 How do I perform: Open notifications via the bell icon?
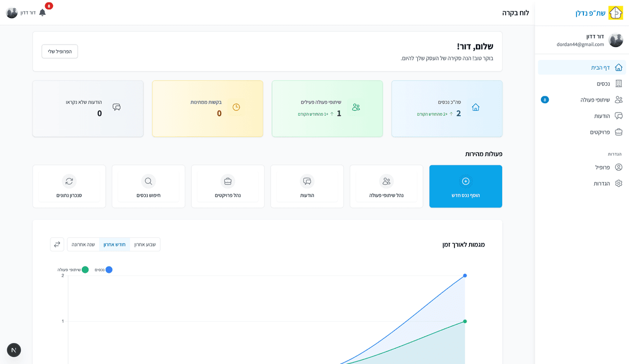click(42, 12)
